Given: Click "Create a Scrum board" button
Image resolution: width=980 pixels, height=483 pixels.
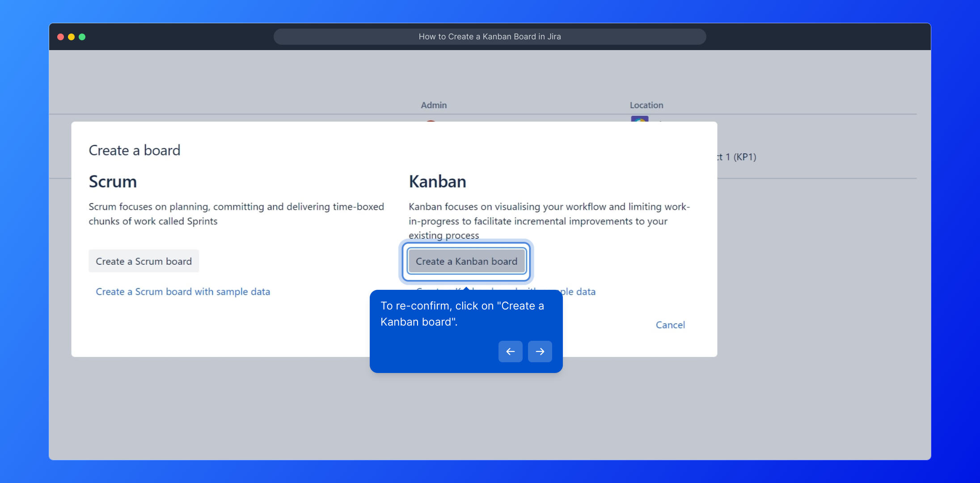Looking at the screenshot, I should click(144, 261).
